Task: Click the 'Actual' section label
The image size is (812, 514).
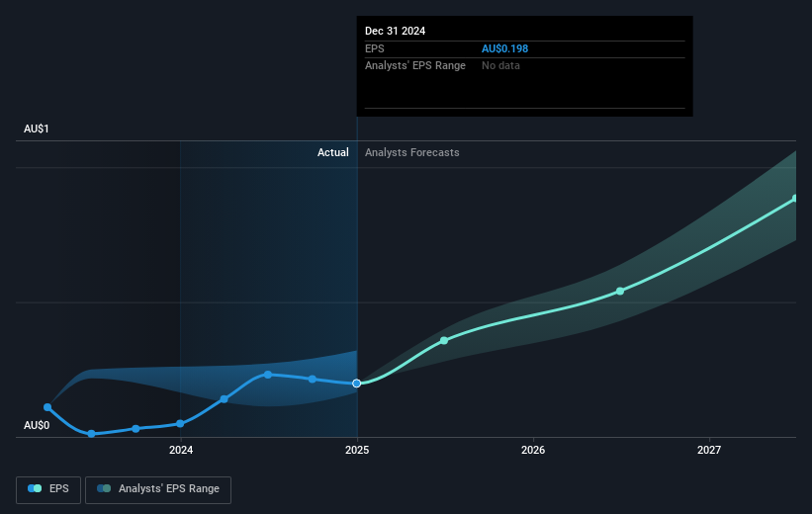Action: pyautogui.click(x=333, y=152)
